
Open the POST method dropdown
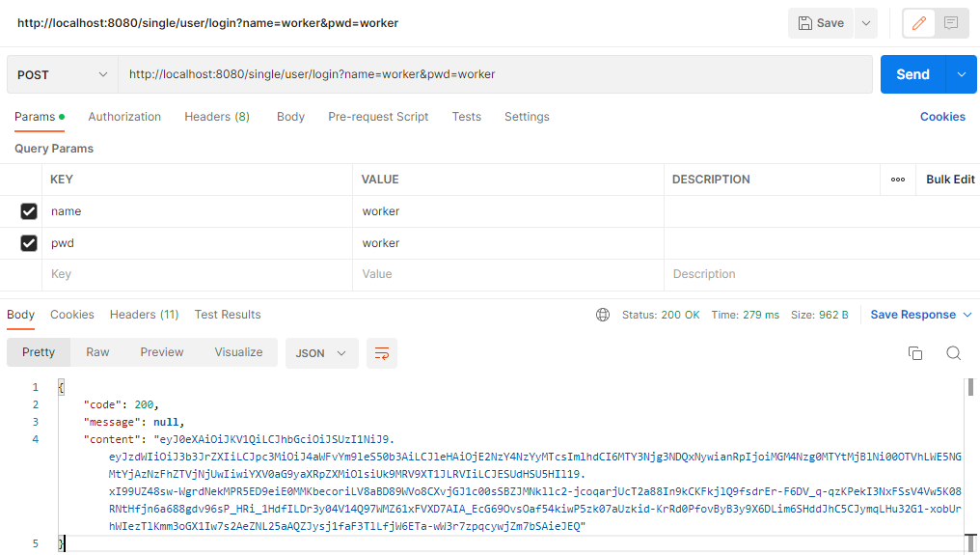pos(63,74)
